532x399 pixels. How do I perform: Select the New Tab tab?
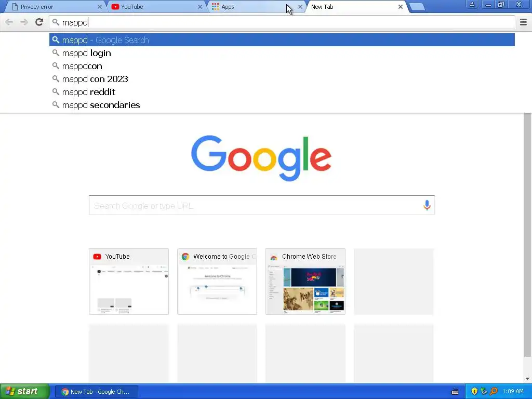pos(356,7)
